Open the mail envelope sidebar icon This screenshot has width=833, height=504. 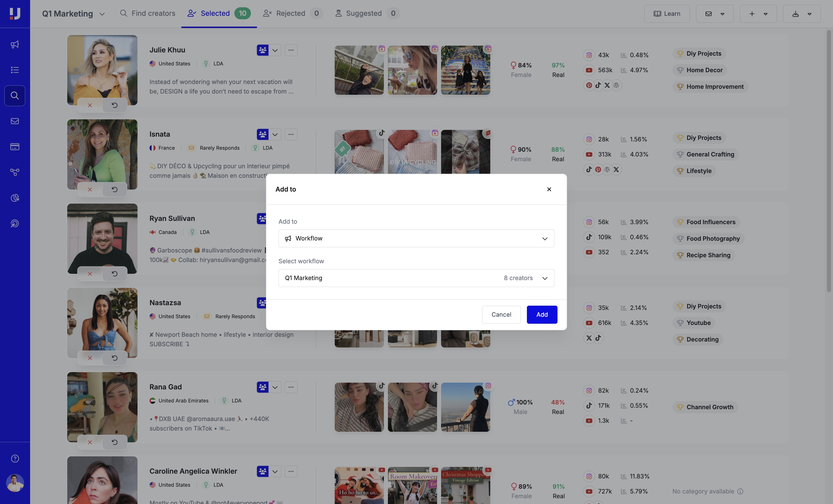tap(15, 121)
